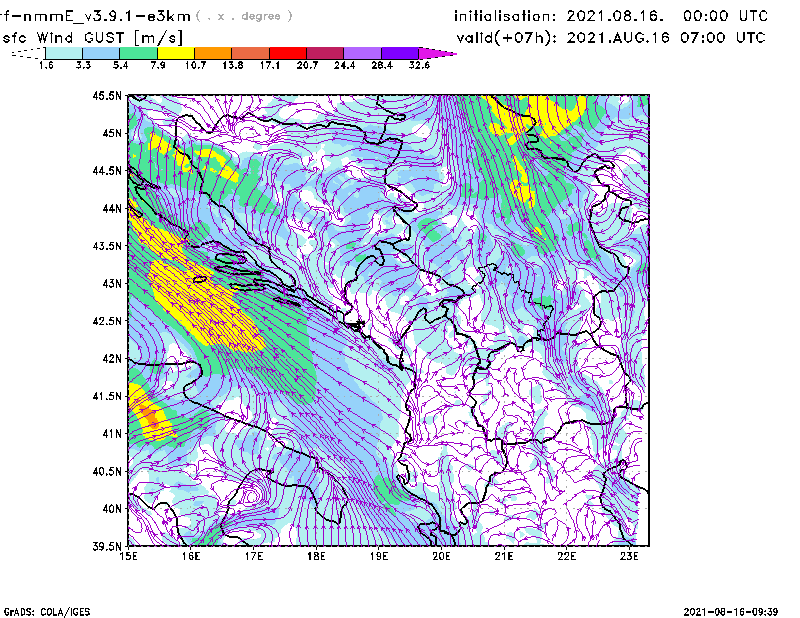Image resolution: width=800 pixels, height=618 pixels.
Task: Click the timestamp "2021-08-16-09:39"
Action: click(x=731, y=612)
